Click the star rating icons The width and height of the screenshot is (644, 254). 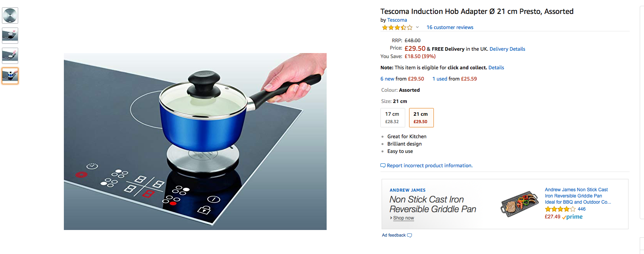coord(397,27)
